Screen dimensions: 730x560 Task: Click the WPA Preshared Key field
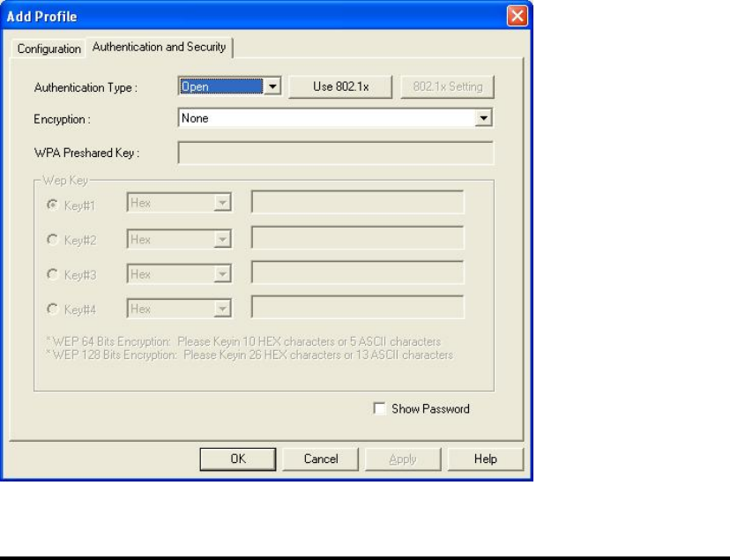coord(335,153)
